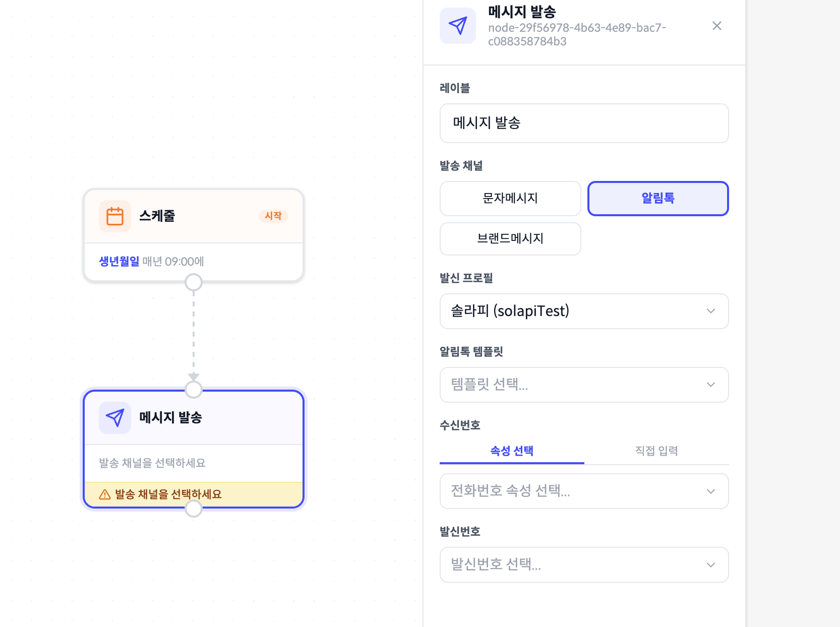This screenshot has height=627, width=840.
Task: Click the warning triangle icon on message node
Action: (105, 494)
